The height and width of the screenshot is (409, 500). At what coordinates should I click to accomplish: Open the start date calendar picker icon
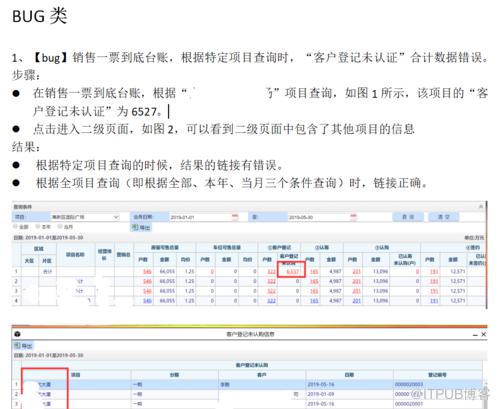point(235,217)
